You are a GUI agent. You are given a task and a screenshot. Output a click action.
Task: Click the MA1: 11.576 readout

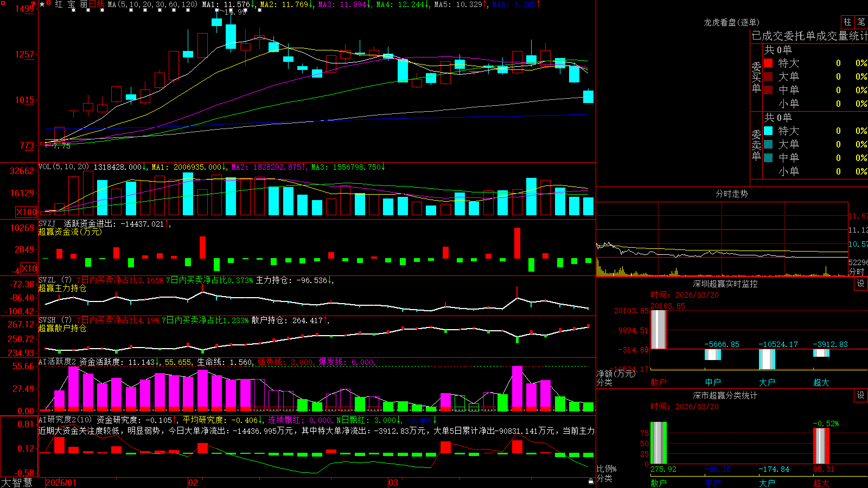coord(227,4)
